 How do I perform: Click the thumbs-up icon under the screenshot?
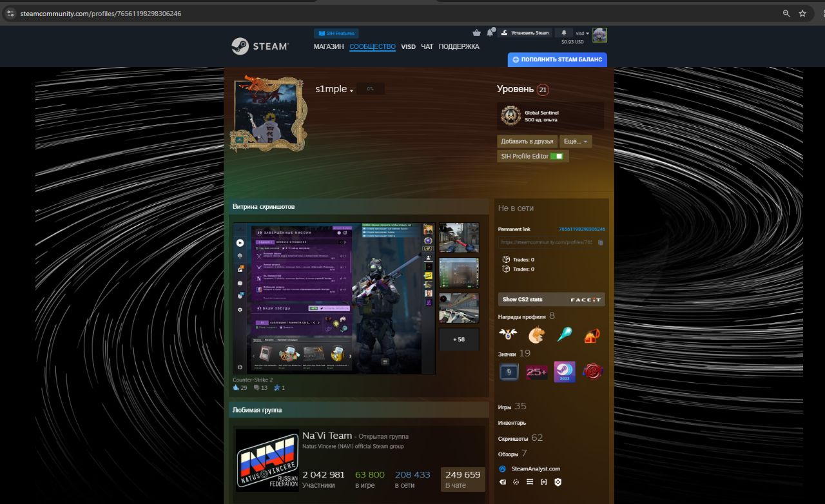tap(236, 388)
